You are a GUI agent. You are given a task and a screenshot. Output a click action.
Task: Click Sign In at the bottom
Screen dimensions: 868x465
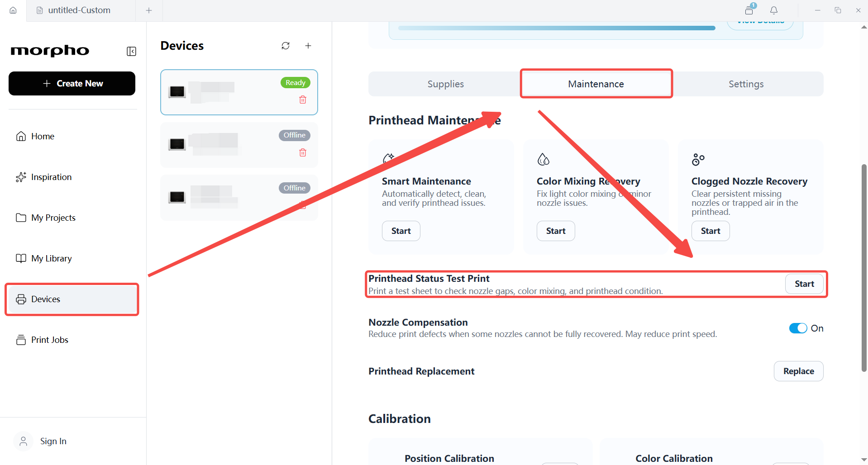pos(53,441)
